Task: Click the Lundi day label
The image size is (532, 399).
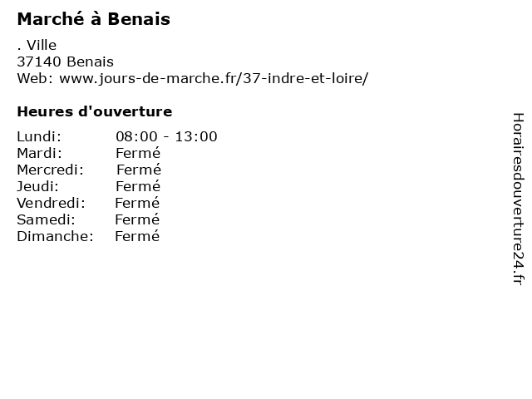Action: pos(39,136)
